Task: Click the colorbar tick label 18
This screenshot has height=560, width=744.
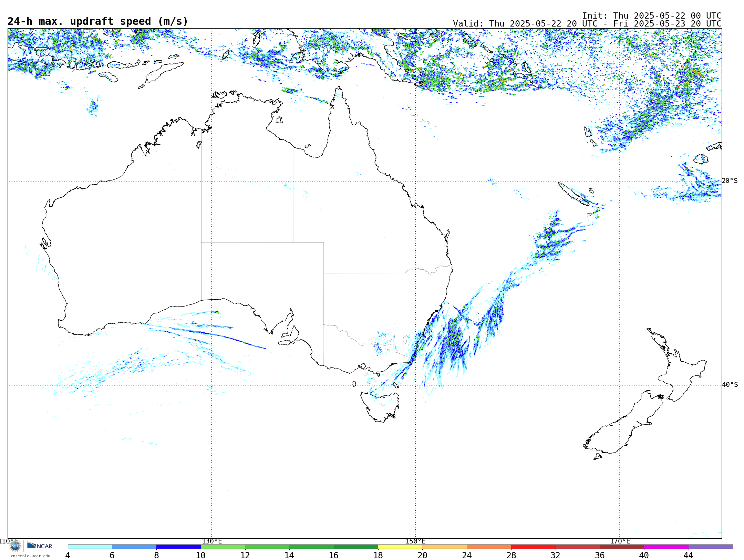Action: [x=378, y=555]
